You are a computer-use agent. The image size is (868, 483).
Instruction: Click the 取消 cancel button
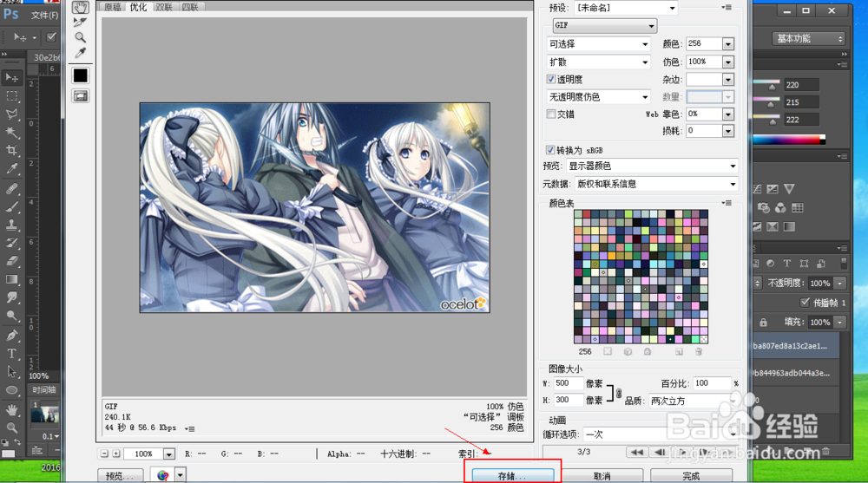pyautogui.click(x=602, y=476)
